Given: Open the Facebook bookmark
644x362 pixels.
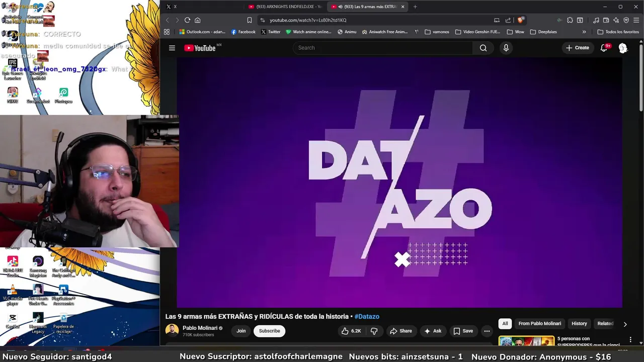Looking at the screenshot, I should pyautogui.click(x=243, y=32).
